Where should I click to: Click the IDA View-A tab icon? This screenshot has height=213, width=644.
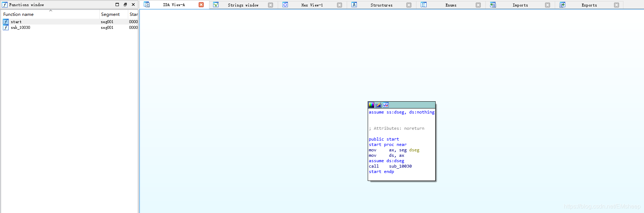[147, 5]
